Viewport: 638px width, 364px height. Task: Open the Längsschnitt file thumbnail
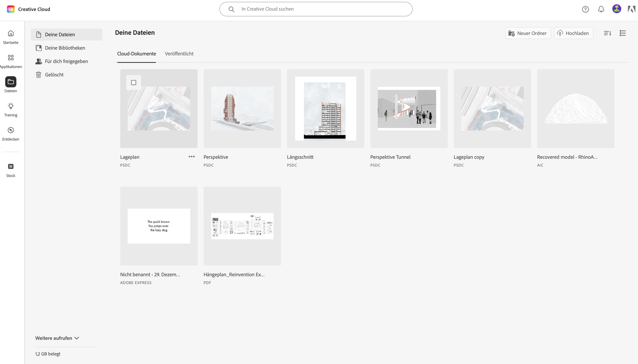tap(325, 109)
